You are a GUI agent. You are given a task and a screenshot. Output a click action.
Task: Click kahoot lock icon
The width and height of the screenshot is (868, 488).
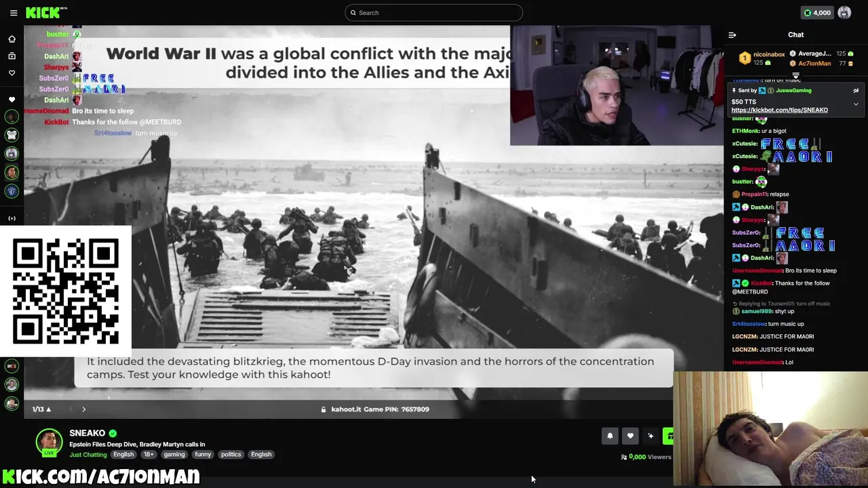pos(324,409)
